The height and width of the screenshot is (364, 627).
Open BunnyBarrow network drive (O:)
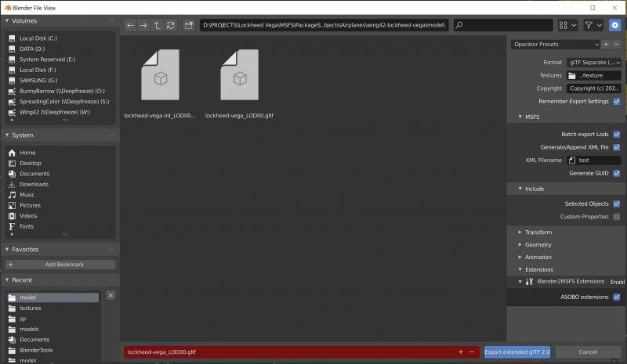60,91
